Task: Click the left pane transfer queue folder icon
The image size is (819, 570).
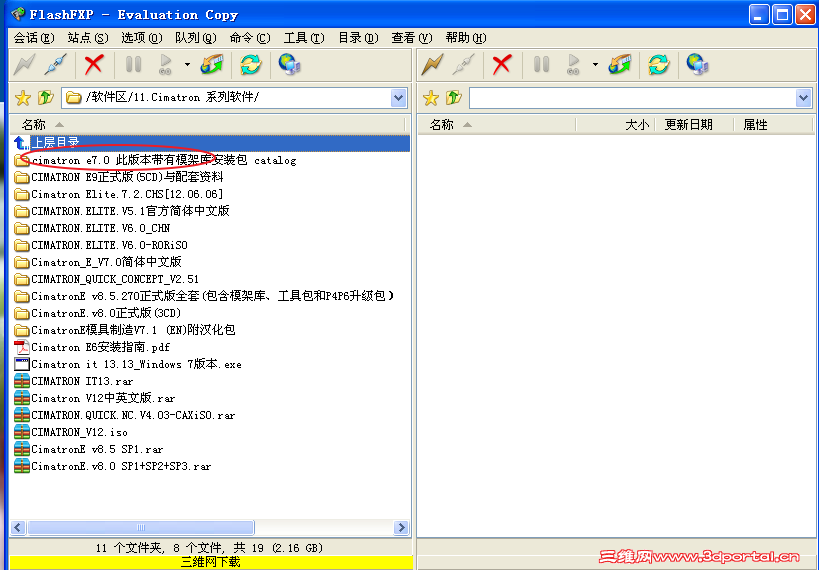Action: pyautogui.click(x=212, y=65)
